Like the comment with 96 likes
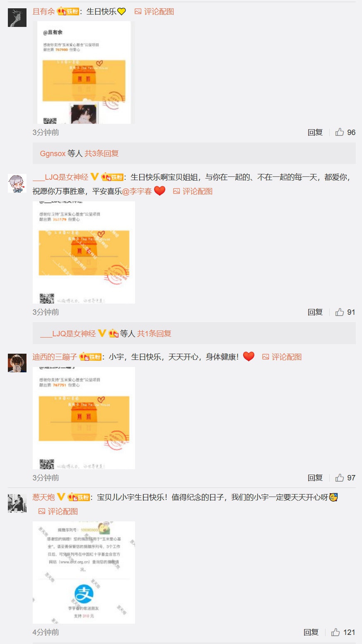The image size is (362, 644). click(x=340, y=132)
